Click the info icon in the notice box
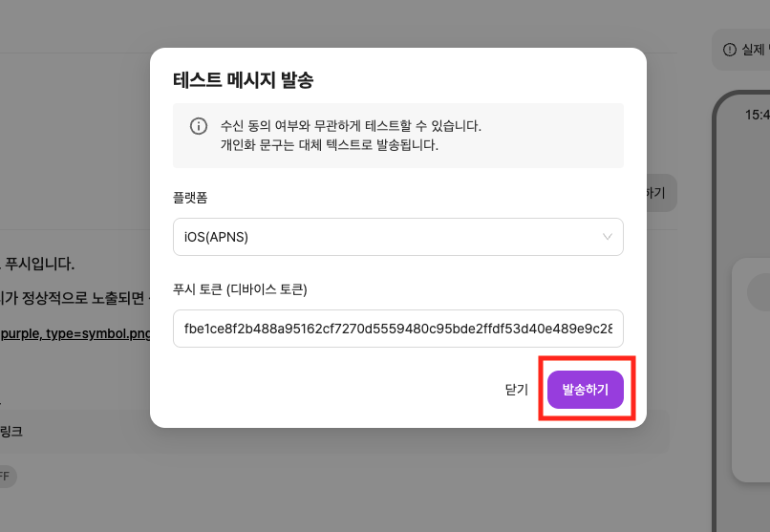The image size is (770, 532). coord(199,126)
